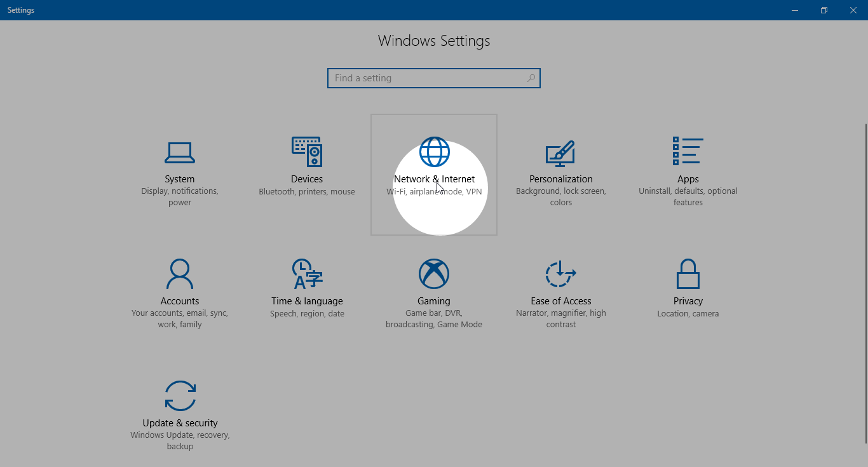Click the Find a setting search box

coord(434,78)
